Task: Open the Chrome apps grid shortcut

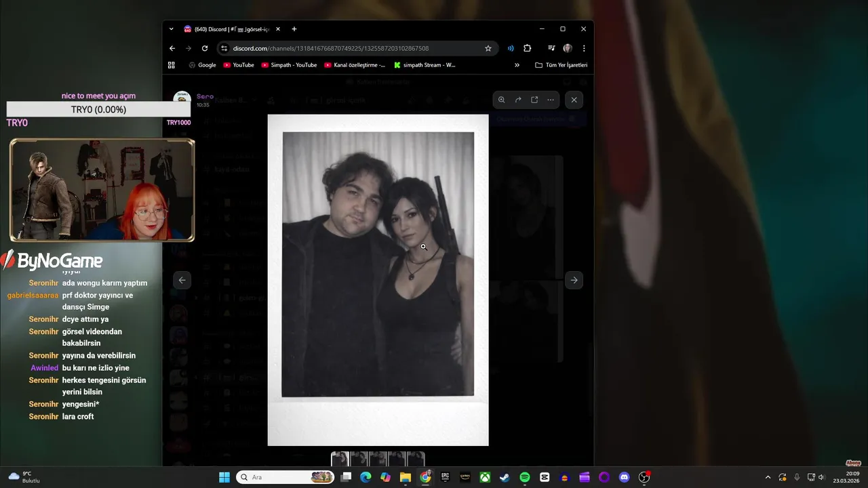Action: (x=172, y=65)
